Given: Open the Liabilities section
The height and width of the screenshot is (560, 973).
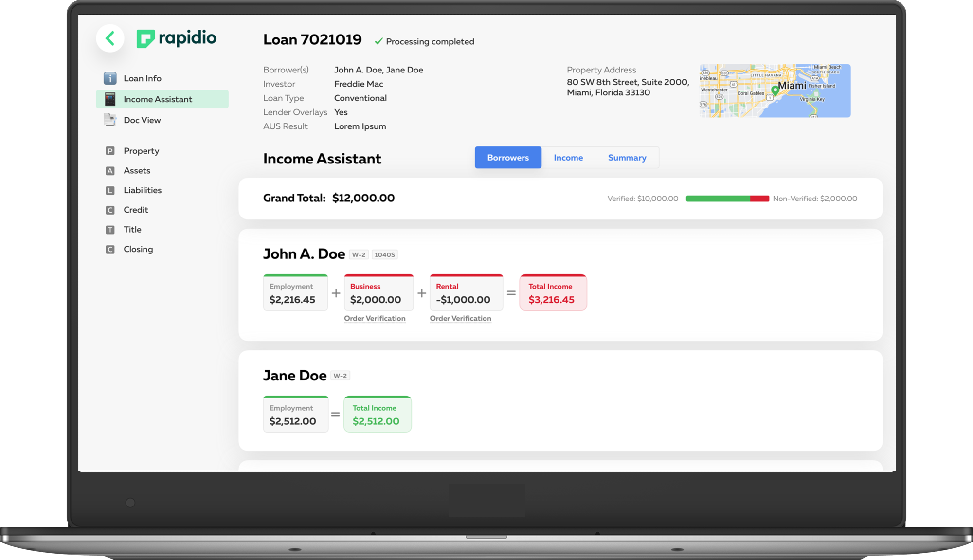Looking at the screenshot, I should (142, 190).
